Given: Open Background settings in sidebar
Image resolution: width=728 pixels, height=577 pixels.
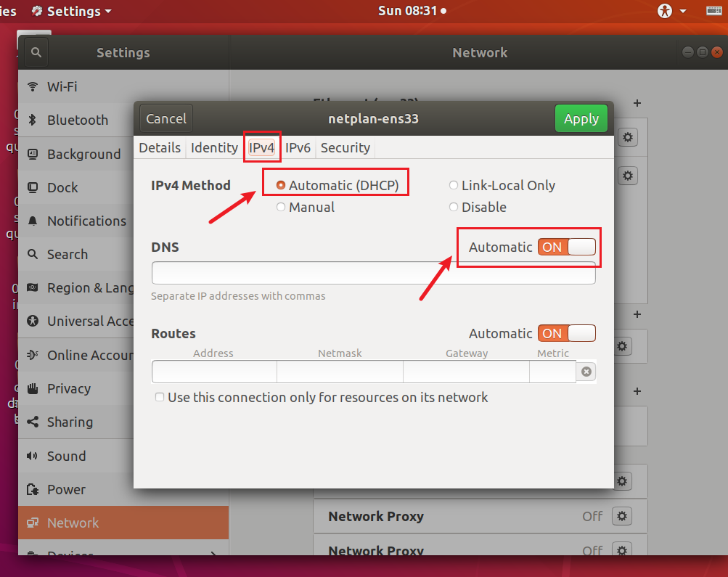Looking at the screenshot, I should tap(123, 154).
